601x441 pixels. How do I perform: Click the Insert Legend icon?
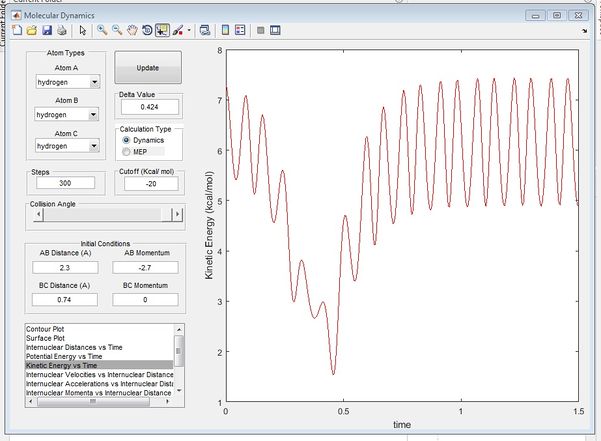tap(240, 30)
